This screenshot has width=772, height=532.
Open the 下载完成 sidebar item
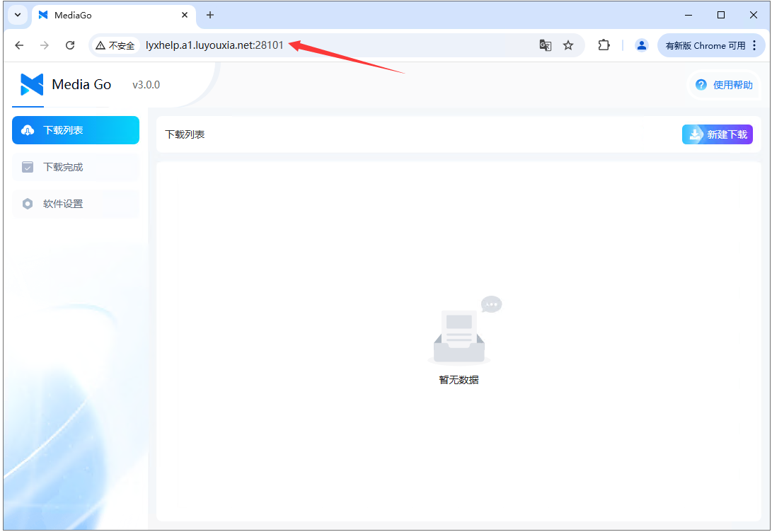pyautogui.click(x=75, y=167)
